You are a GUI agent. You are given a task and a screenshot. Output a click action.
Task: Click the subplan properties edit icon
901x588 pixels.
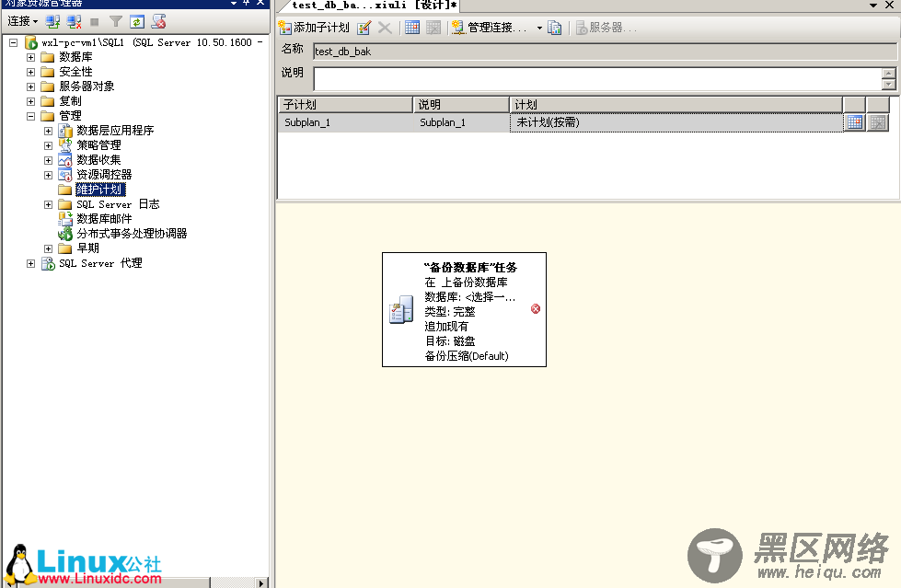point(364,28)
